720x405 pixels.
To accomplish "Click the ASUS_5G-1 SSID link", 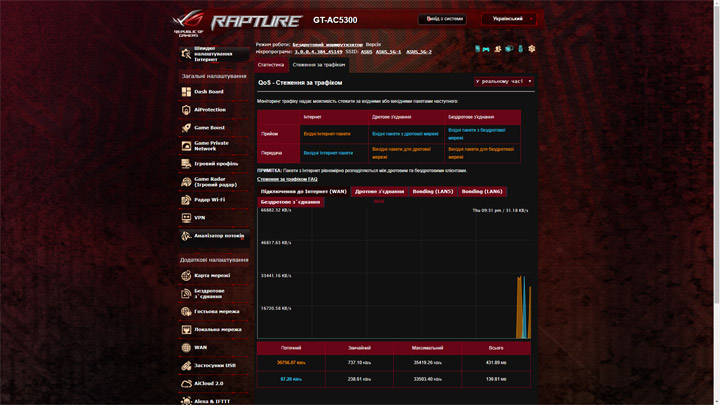I will (388, 52).
